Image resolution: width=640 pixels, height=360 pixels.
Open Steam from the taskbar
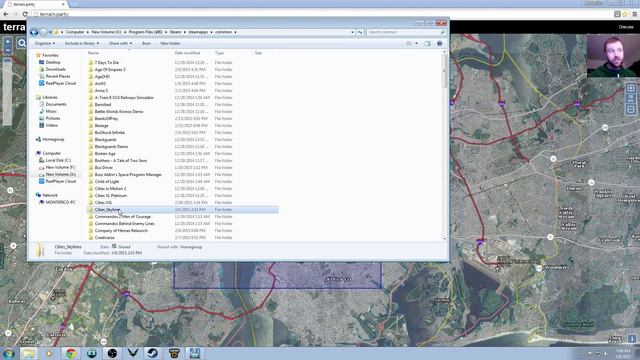click(153, 353)
